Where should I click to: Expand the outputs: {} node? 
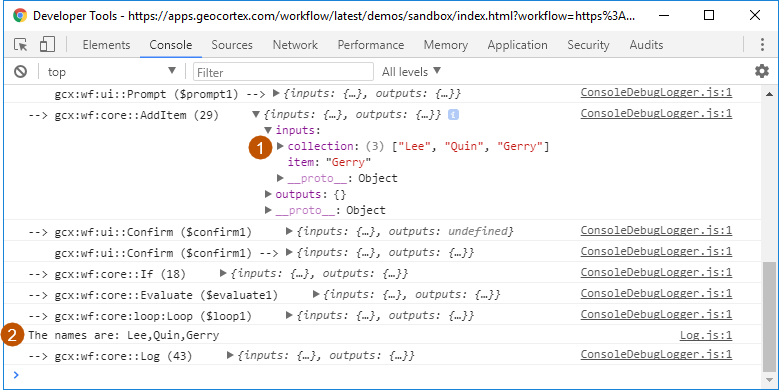coord(268,194)
